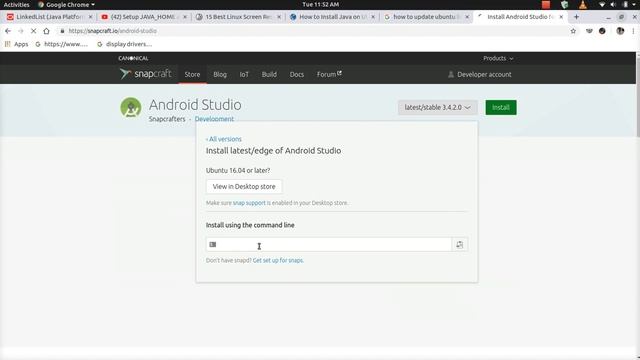Expand the latest/stable 3.4.2.0 version dropdown
The height and width of the screenshot is (360, 640).
point(437,107)
